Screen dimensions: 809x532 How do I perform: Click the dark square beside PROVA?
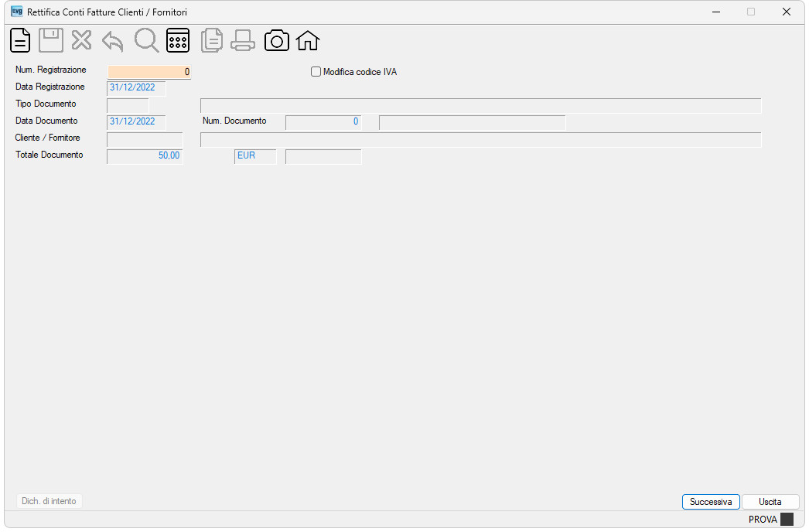(787, 519)
